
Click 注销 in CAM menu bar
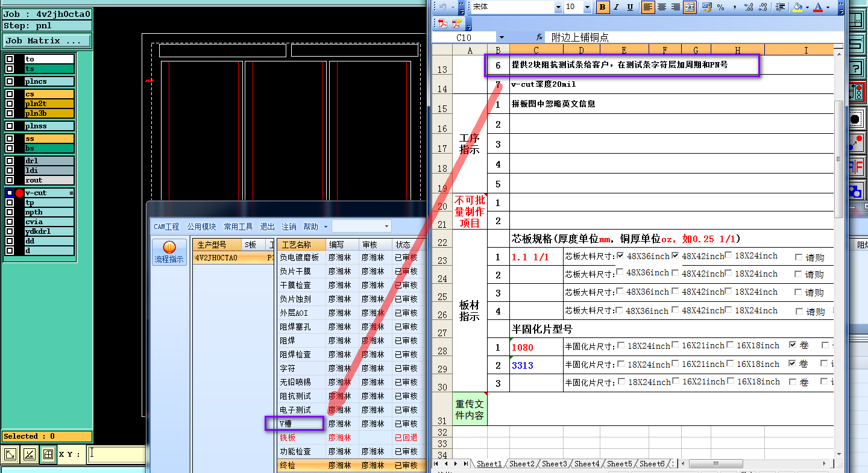click(x=289, y=227)
